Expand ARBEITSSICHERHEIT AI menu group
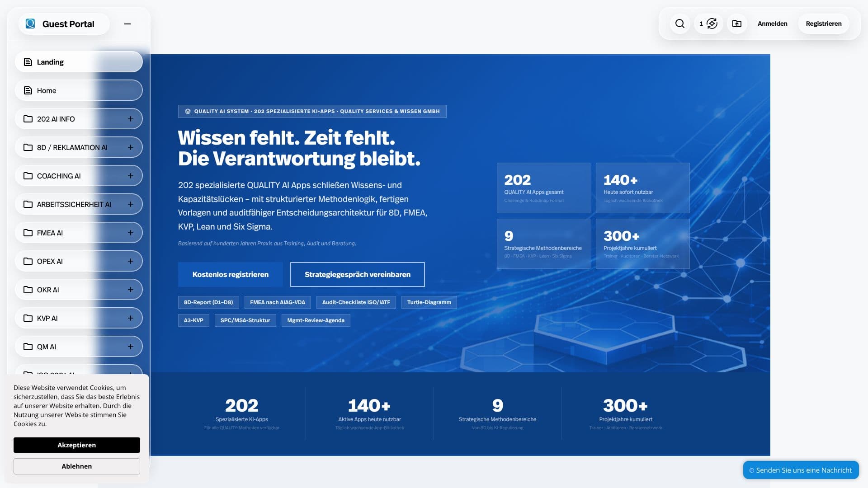Screen dimensions: 868x488 tap(131, 204)
